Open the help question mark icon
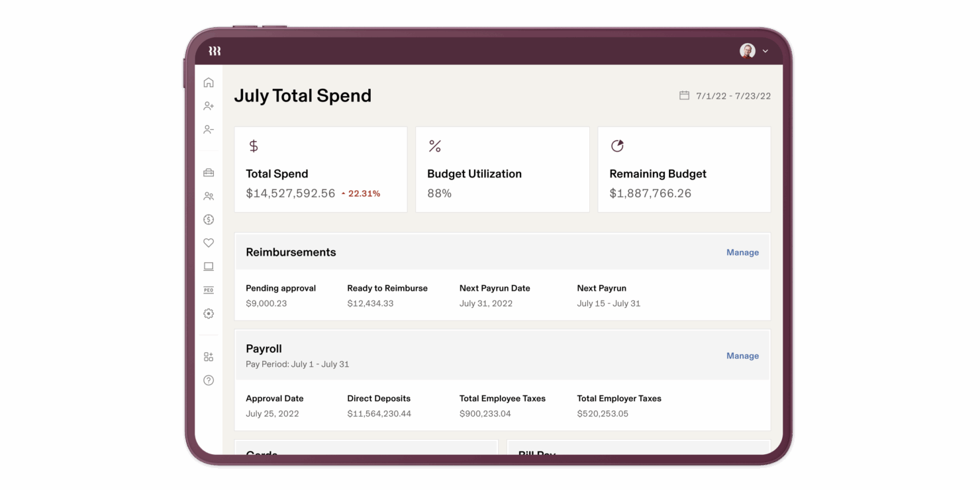The height and width of the screenshot is (490, 980). [209, 380]
